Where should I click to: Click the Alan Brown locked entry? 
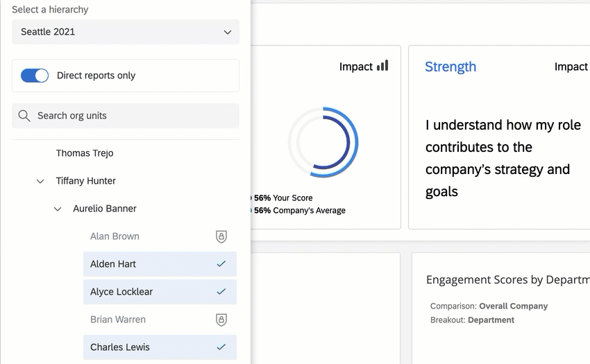pyautogui.click(x=115, y=236)
